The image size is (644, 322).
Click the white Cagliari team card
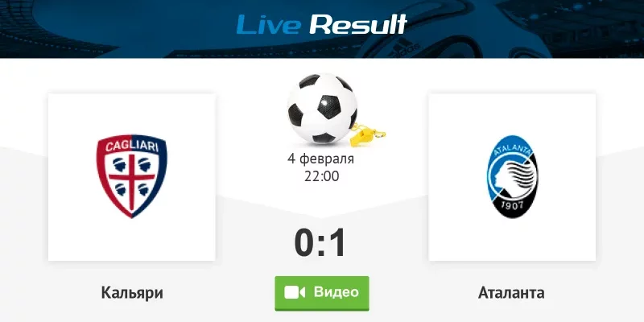(132, 177)
